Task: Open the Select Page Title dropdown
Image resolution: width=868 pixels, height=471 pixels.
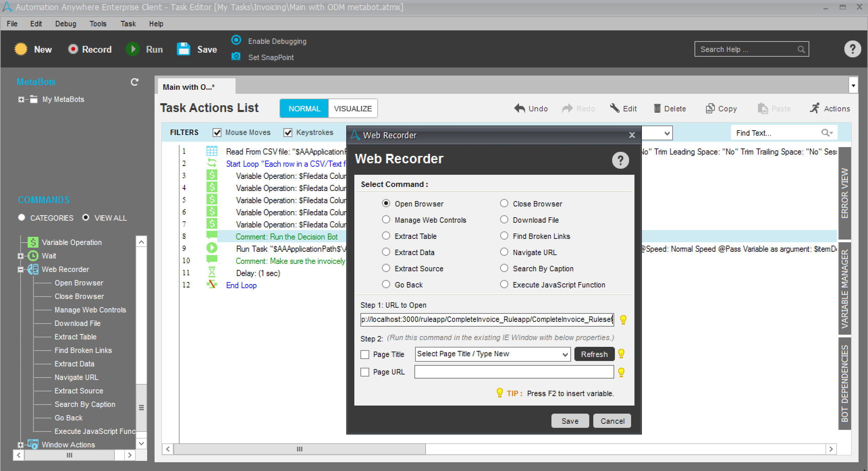Action: (564, 354)
